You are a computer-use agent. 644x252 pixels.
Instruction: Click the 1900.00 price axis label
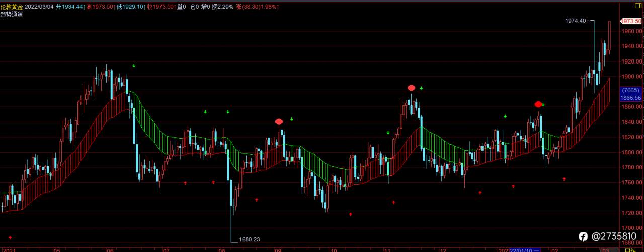tap(632, 76)
